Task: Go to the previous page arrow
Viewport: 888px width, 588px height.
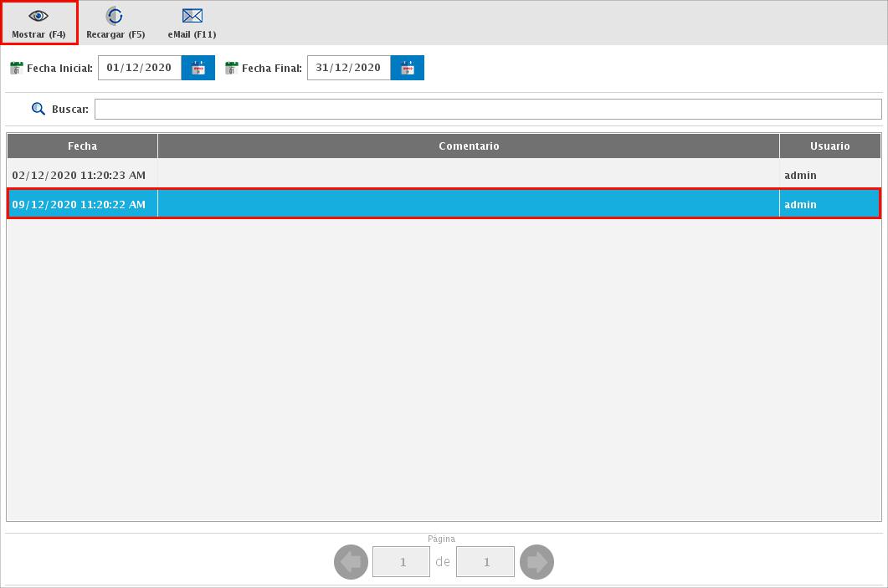Action: 351,562
